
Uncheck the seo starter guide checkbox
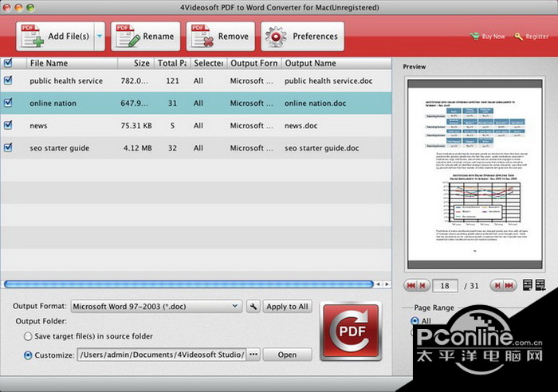tap(8, 147)
